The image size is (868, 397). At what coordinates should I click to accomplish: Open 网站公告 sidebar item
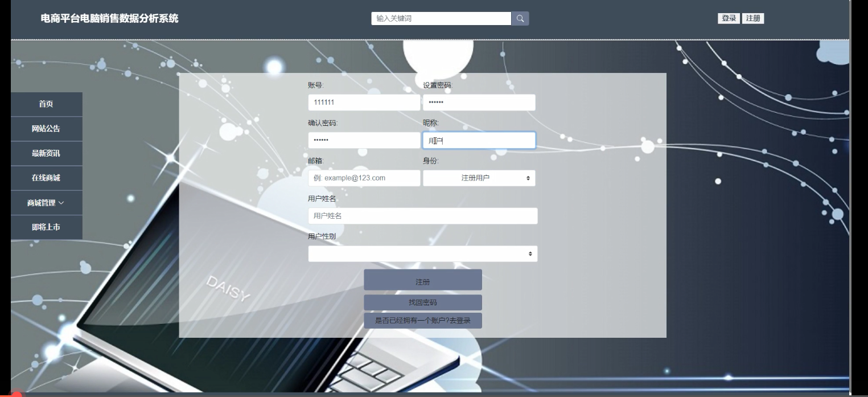pyautogui.click(x=46, y=129)
